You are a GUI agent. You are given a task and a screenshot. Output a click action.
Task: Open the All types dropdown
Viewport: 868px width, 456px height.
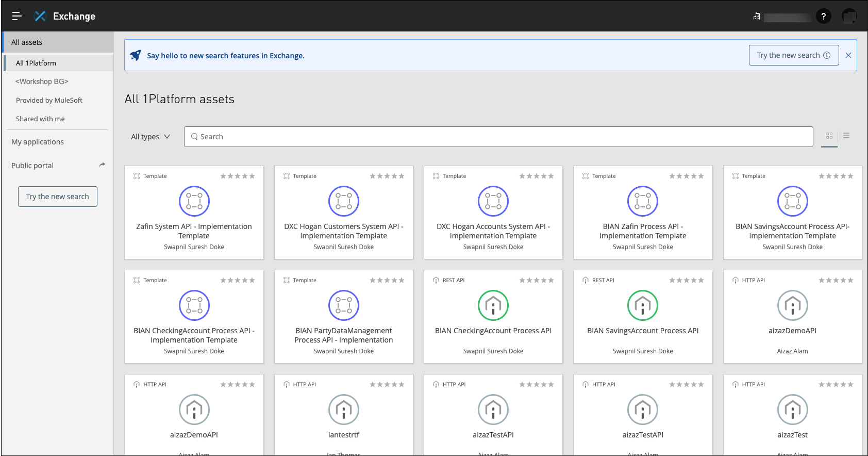point(150,137)
